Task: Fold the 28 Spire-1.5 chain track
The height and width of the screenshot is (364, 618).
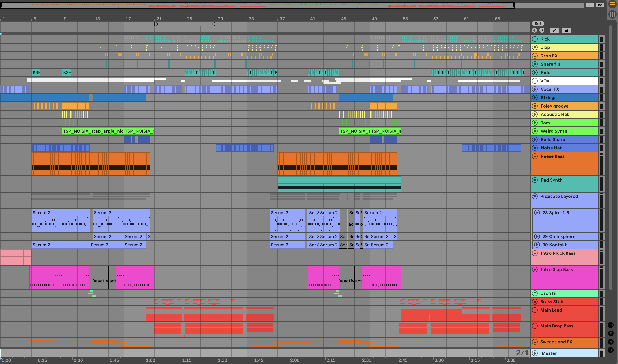Action: point(537,213)
